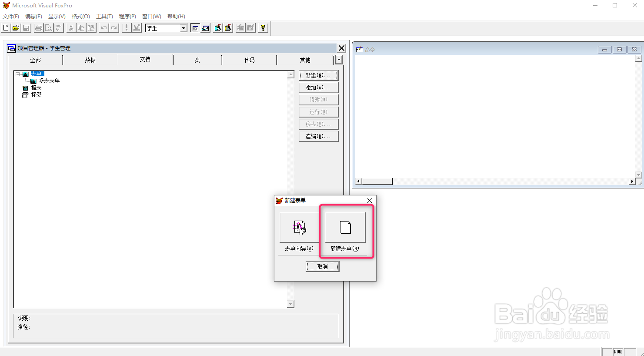Click the Command window horizontal scrollbar thumb

click(x=377, y=181)
